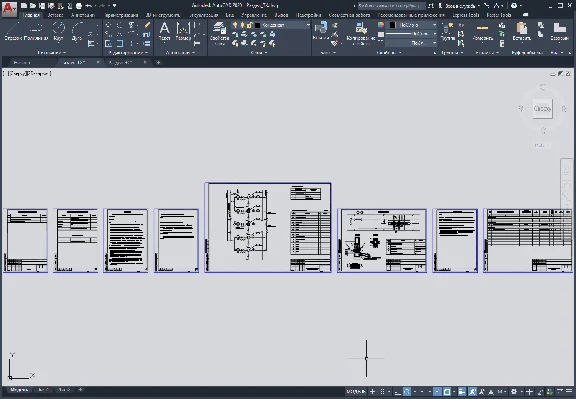The width and height of the screenshot is (576, 399).
Task: Click the Base view (Базовый) icon
Action: click(x=559, y=31)
